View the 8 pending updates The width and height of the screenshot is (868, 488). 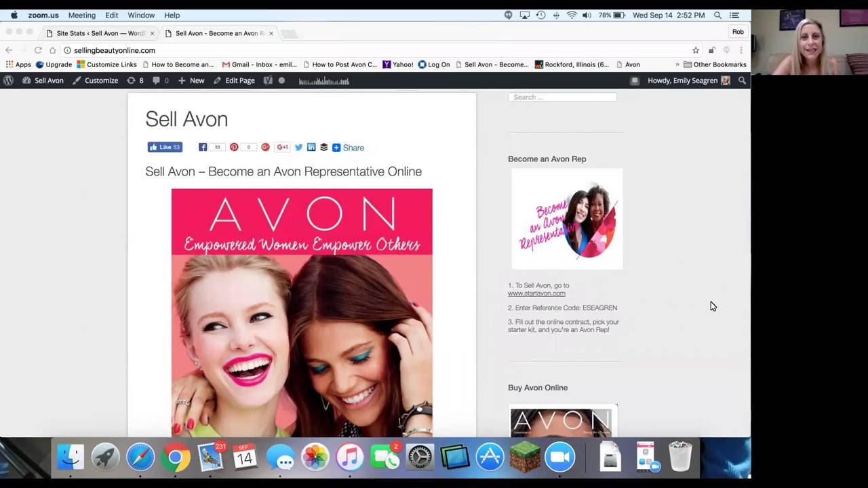pyautogui.click(x=135, y=81)
